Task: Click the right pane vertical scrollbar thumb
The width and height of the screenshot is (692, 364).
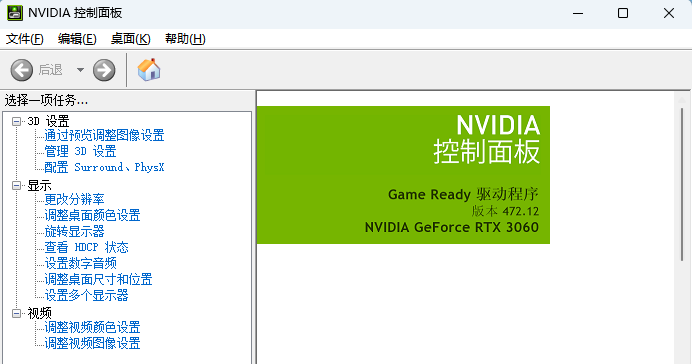Action: [x=682, y=184]
